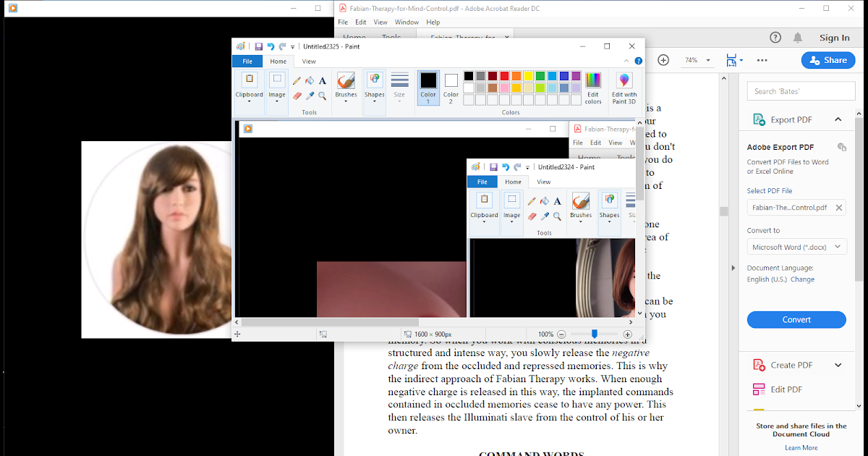Screen dimensions: 868x456
Task: Open Acrobat Reader Edit menu
Action: (x=360, y=22)
